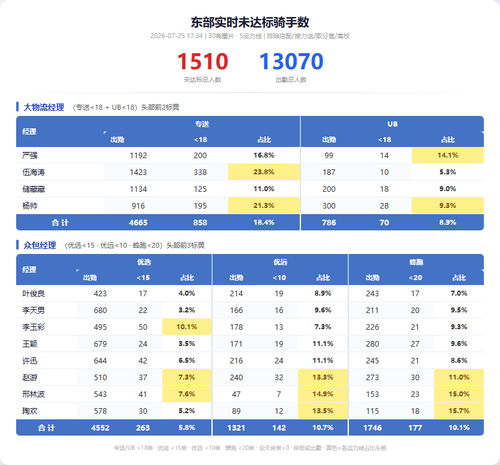Click the 专送 column group header

pyautogui.click(x=202, y=124)
